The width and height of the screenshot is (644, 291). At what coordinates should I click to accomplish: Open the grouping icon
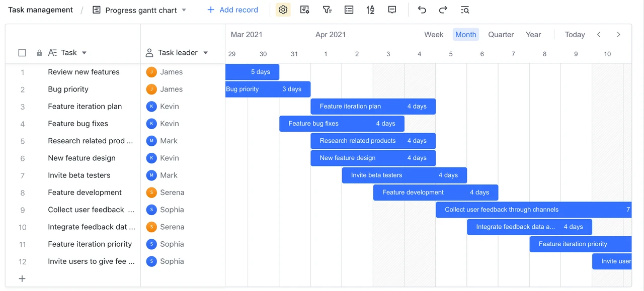[349, 10]
